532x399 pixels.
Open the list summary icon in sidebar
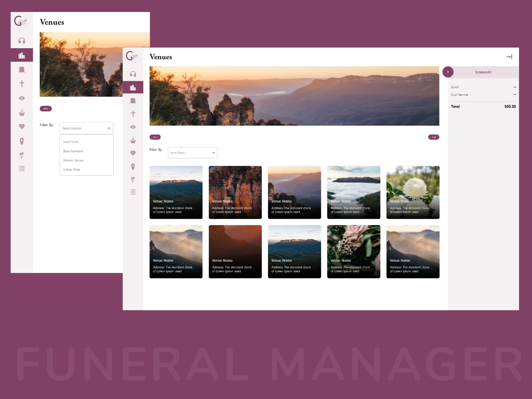(133, 192)
